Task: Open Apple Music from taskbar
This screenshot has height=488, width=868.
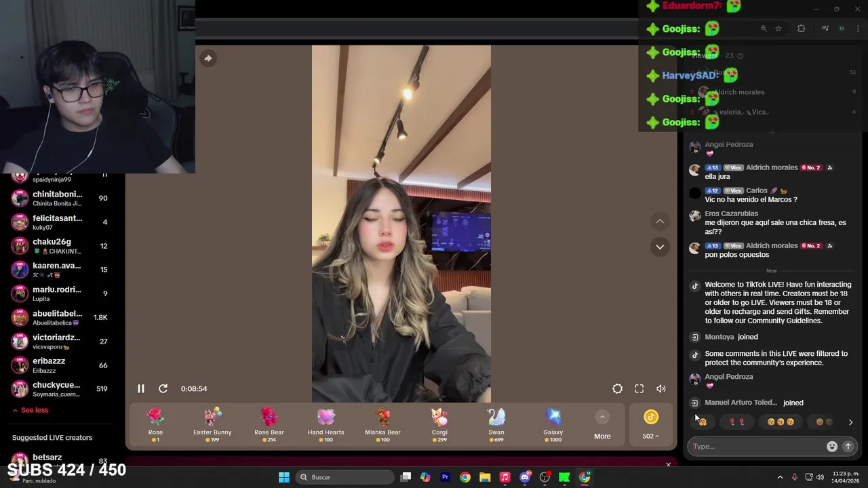Action: click(505, 477)
